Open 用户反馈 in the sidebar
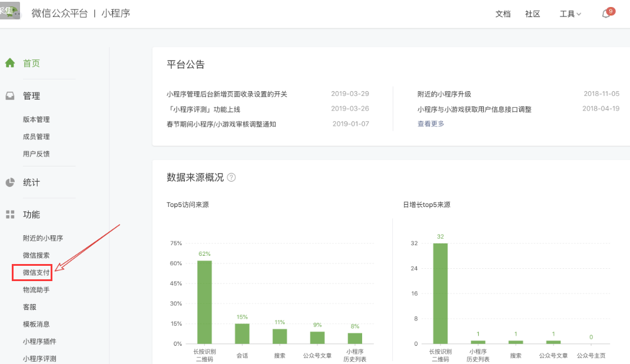 coord(36,154)
